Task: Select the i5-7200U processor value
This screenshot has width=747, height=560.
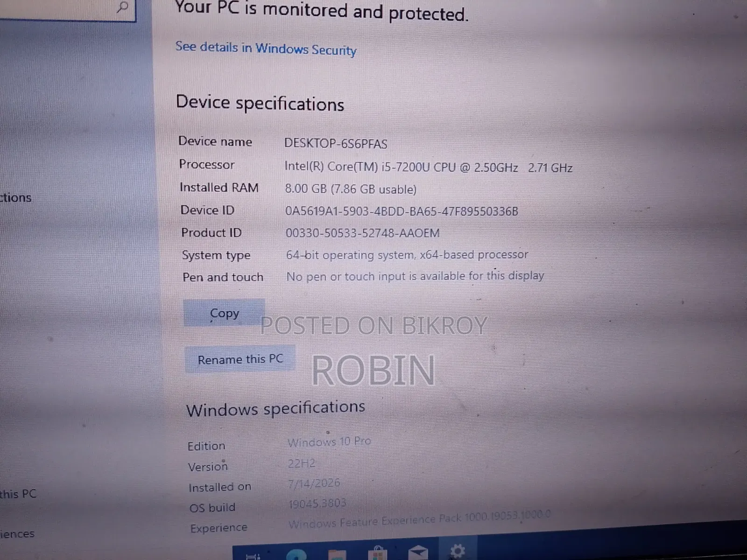Action: click(428, 167)
